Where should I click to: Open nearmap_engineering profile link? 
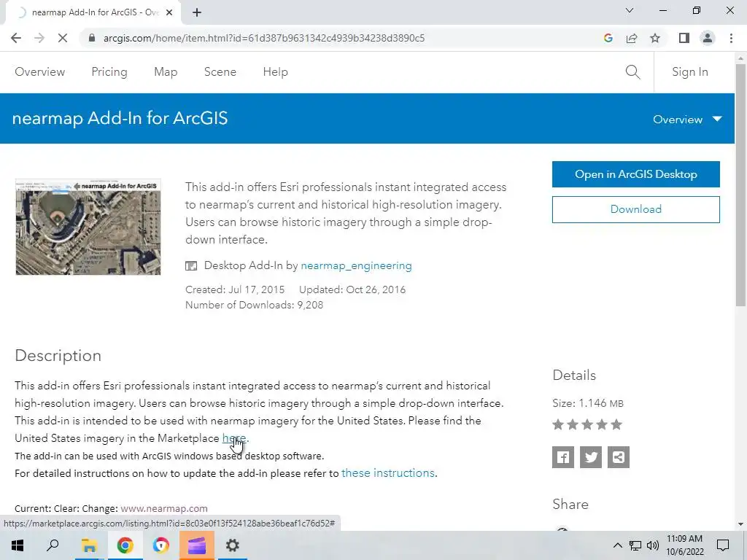356,265
